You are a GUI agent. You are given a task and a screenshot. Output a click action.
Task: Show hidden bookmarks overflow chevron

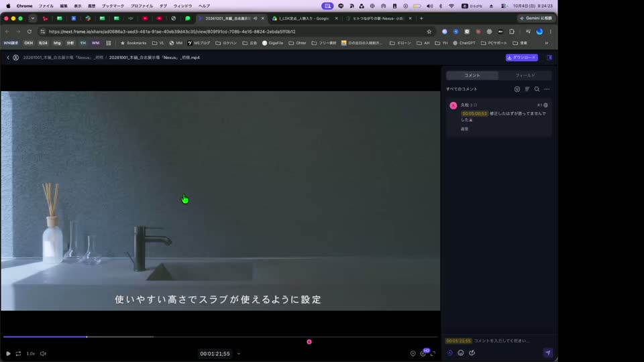547,43
